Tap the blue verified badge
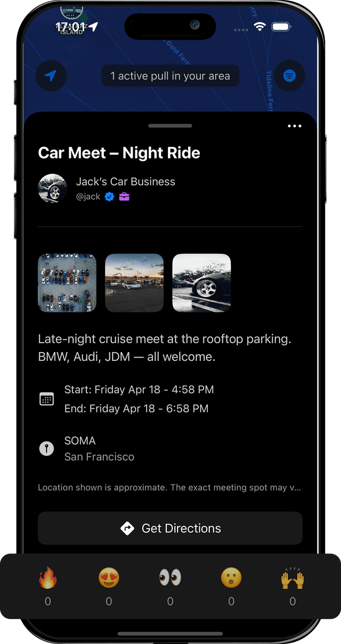The height and width of the screenshot is (644, 341). 110,197
